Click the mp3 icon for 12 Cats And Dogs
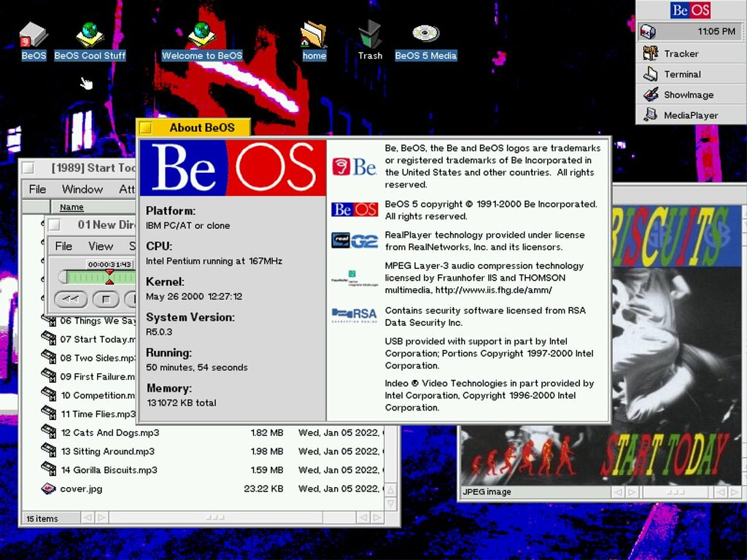The width and height of the screenshot is (747, 560). [x=49, y=432]
